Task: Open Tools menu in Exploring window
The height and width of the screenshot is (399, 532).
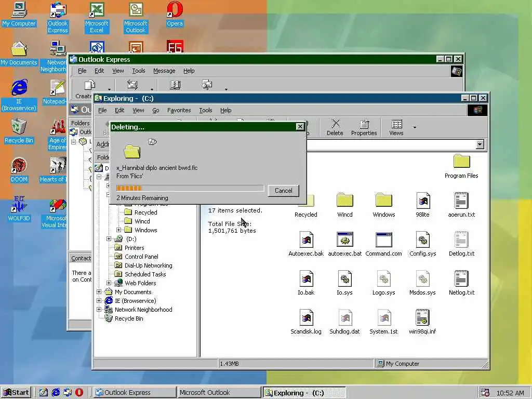Action: (x=205, y=110)
